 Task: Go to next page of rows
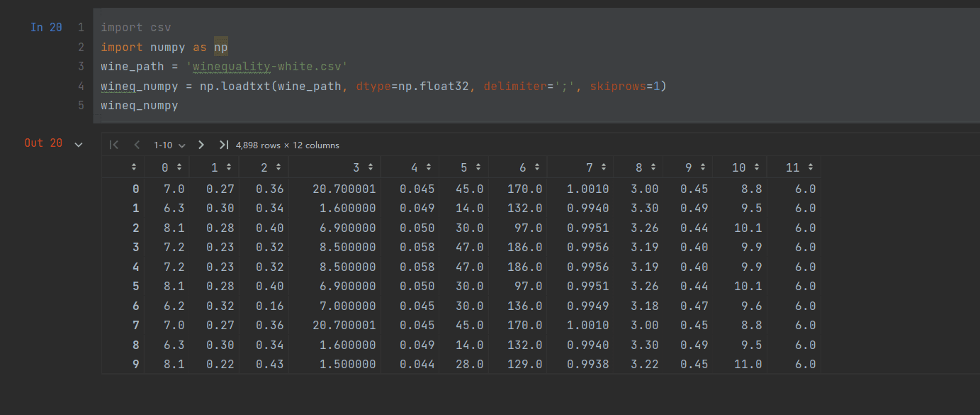click(x=201, y=145)
